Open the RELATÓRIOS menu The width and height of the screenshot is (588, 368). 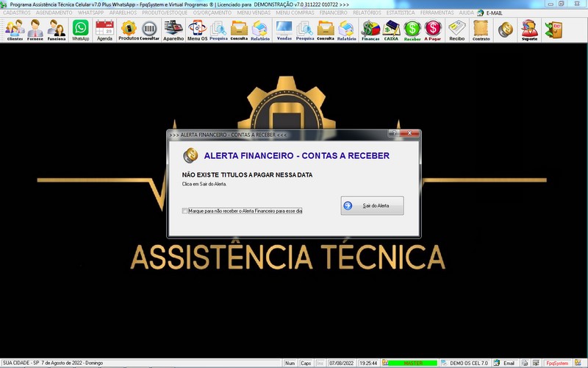click(x=367, y=13)
